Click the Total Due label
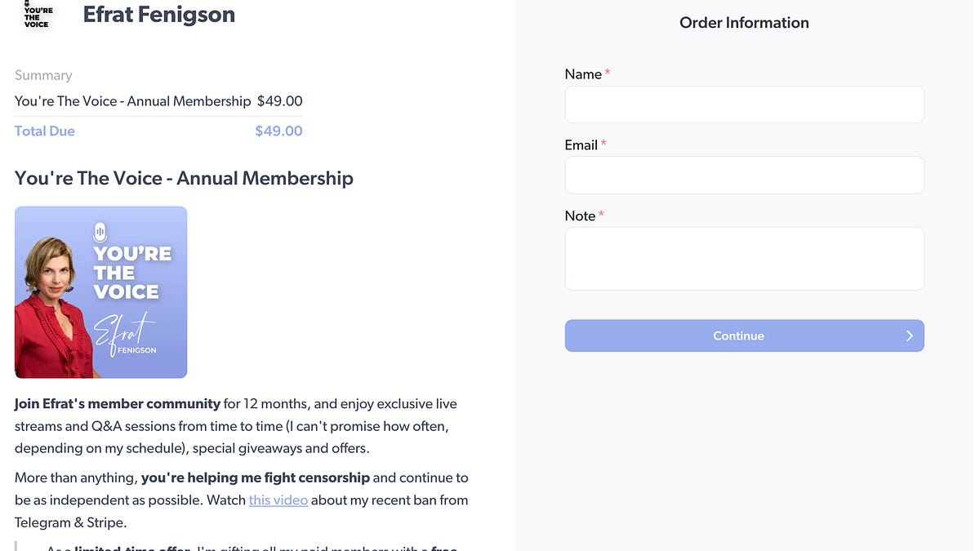 45,131
